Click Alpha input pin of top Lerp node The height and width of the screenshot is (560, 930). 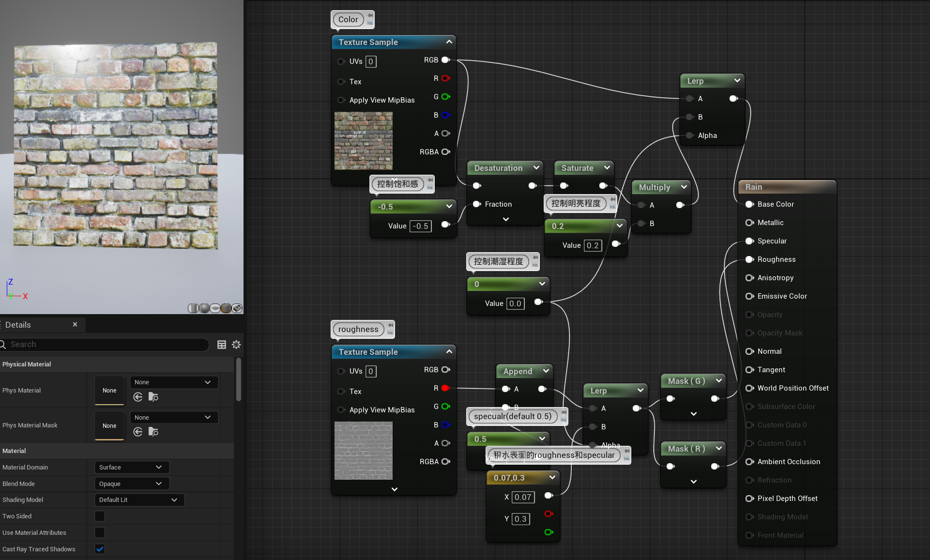689,136
